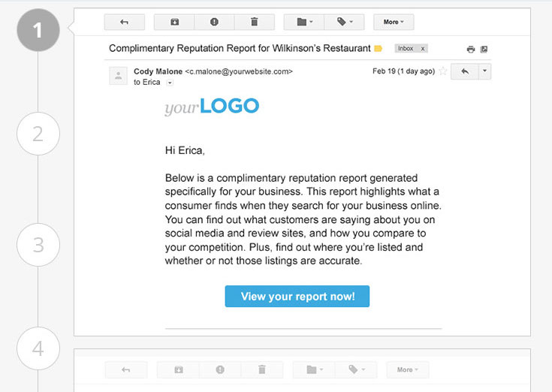Screen dimensions: 552x392
Task: Open more reply options arrow
Action: [x=484, y=71]
